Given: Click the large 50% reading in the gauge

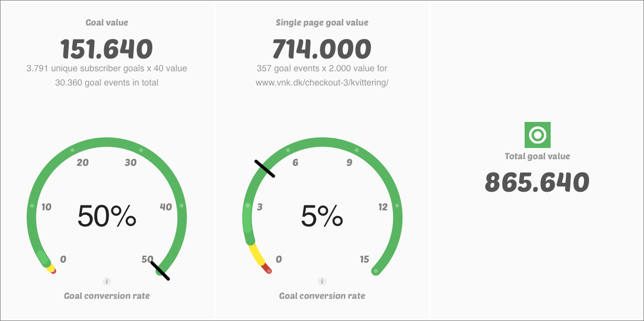Looking at the screenshot, I should coord(107,216).
